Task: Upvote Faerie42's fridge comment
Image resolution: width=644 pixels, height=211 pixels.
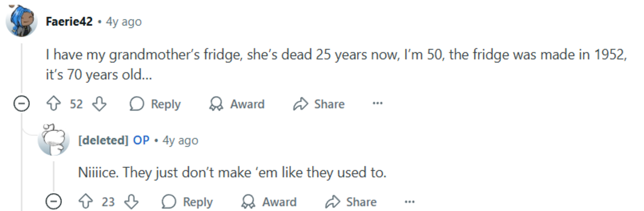Action: pos(53,104)
